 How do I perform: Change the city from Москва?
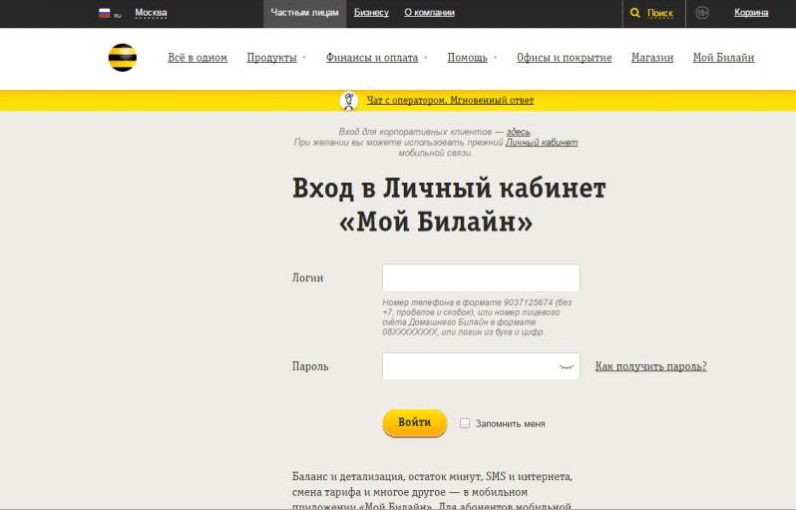pos(151,13)
